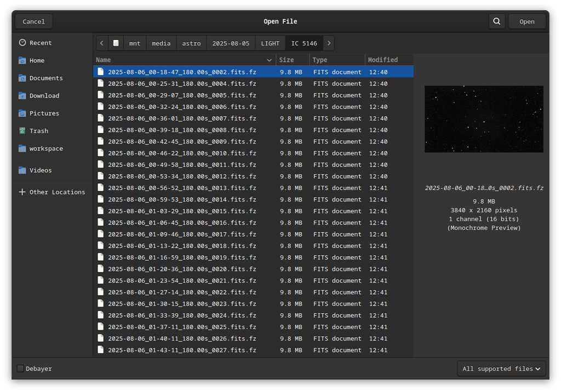Open the workspace sidebar folder
Screen dimensions: 561x392
[23, 148]
